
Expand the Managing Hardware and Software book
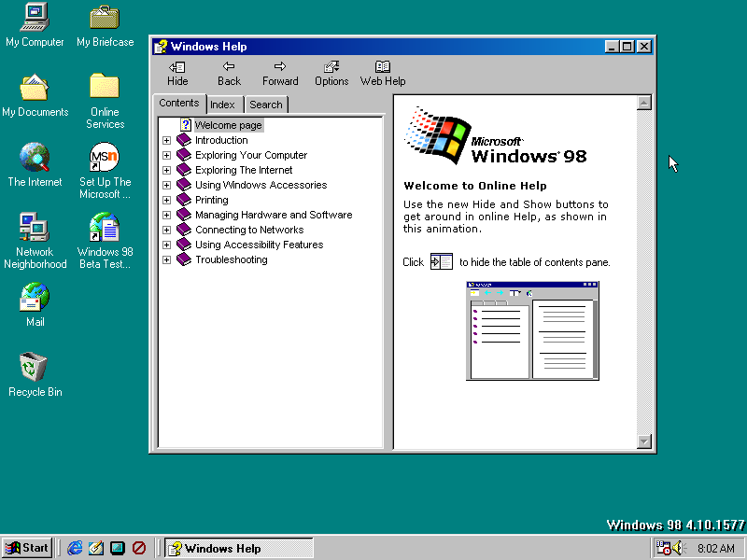pyautogui.click(x=166, y=215)
